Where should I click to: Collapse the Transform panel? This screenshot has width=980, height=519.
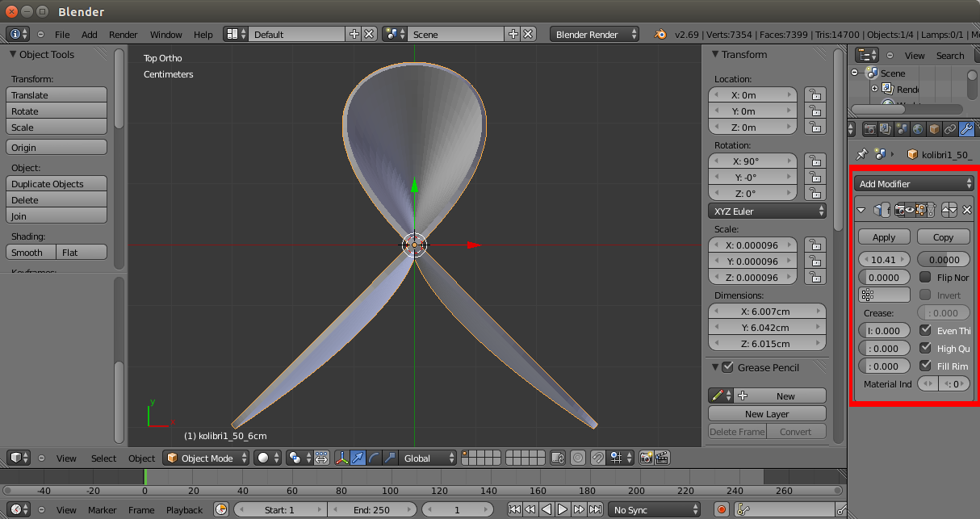(x=714, y=54)
